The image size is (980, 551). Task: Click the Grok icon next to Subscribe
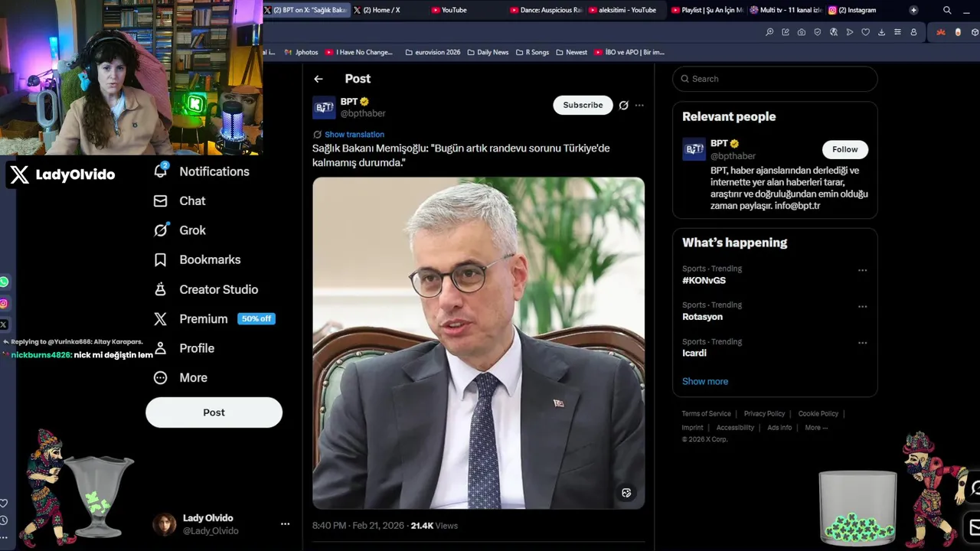(624, 106)
